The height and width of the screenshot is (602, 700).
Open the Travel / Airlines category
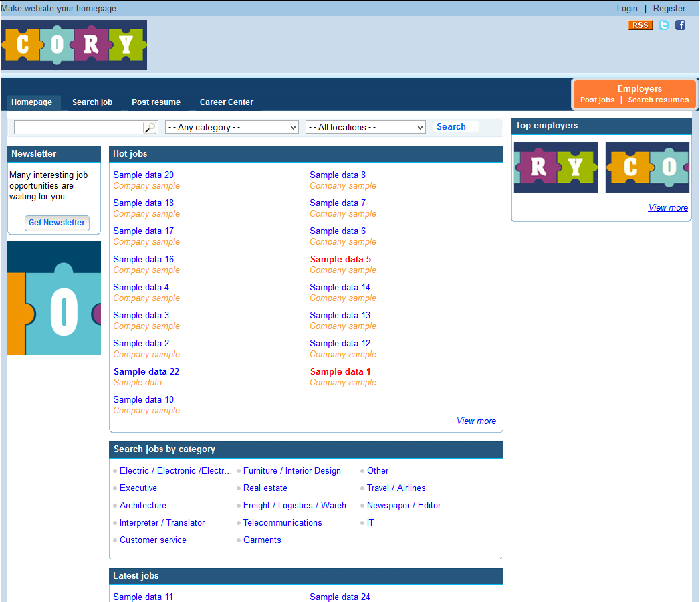[x=396, y=488]
